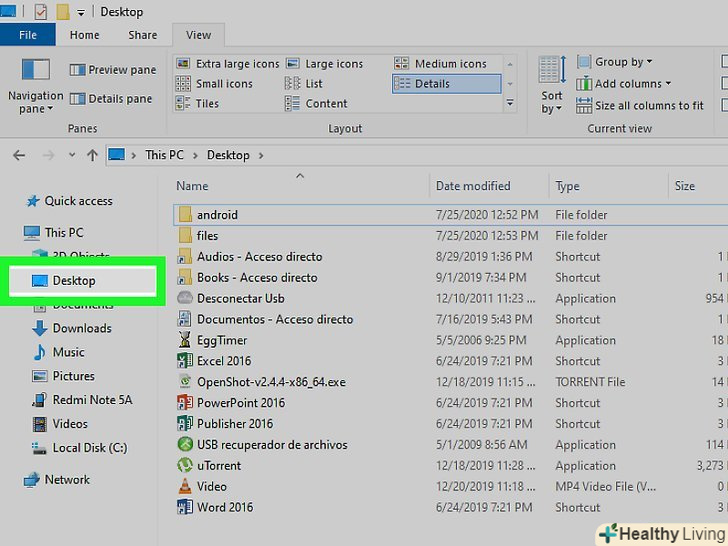Select Desktop in the navigation pane

pos(83,280)
